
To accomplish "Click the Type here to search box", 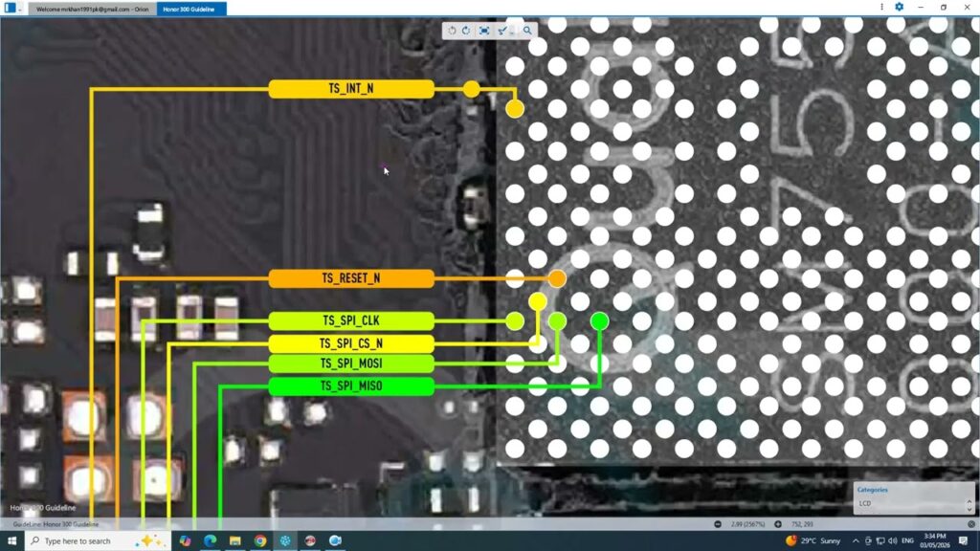I will [x=97, y=541].
